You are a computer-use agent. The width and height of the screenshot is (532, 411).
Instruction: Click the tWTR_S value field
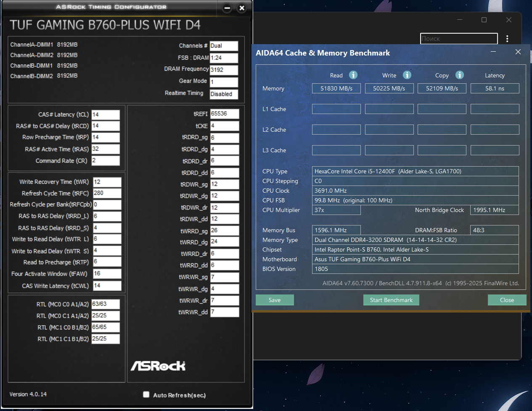[107, 251]
